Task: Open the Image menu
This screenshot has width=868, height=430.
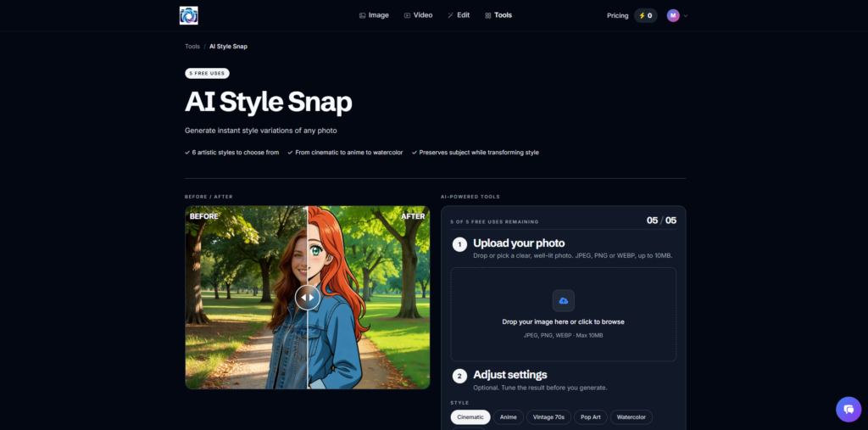Action: coord(374,15)
